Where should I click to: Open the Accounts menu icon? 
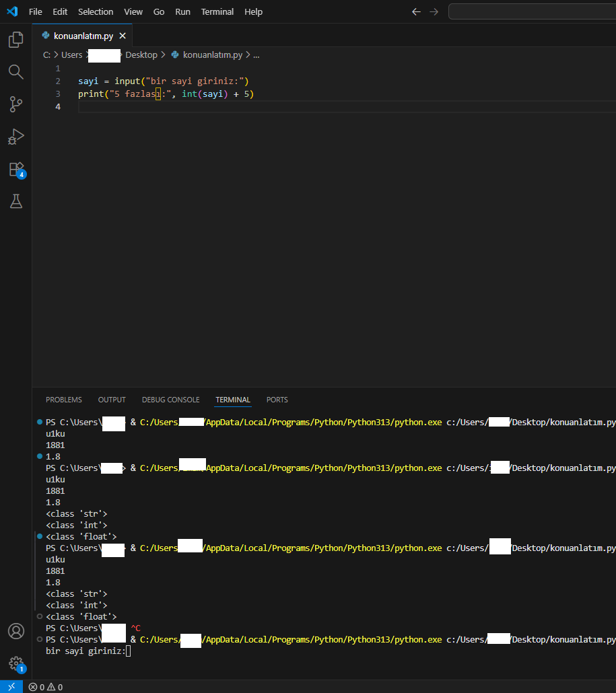[x=16, y=631]
